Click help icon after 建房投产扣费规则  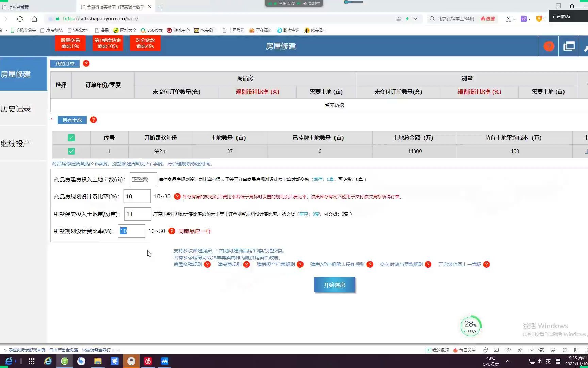pyautogui.click(x=300, y=264)
